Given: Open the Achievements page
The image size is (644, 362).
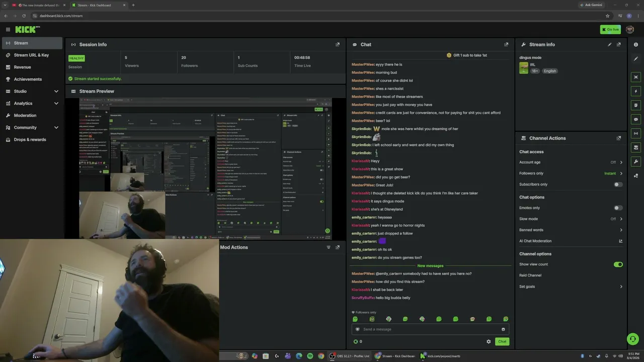Looking at the screenshot, I should tap(32, 79).
